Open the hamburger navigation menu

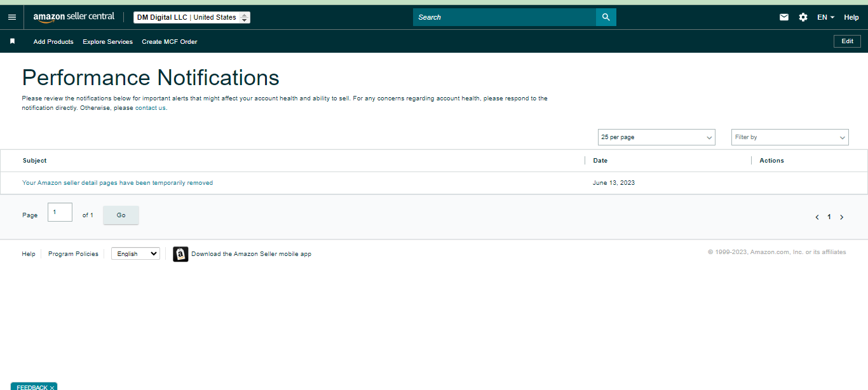pyautogui.click(x=12, y=17)
